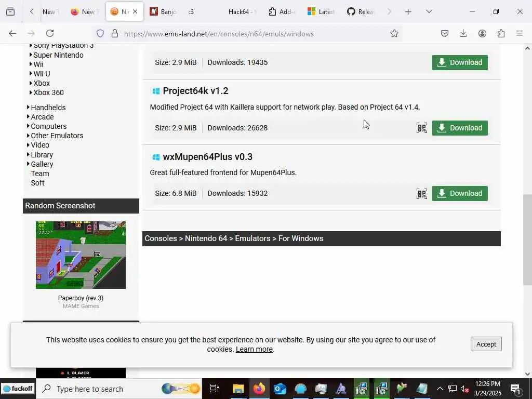
Task: Accept the cookie notice
Action: [x=486, y=344]
